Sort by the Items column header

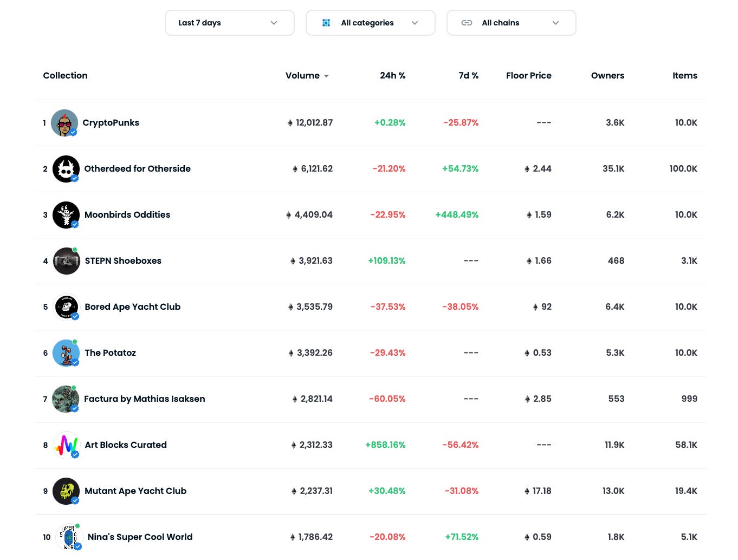[x=685, y=76]
